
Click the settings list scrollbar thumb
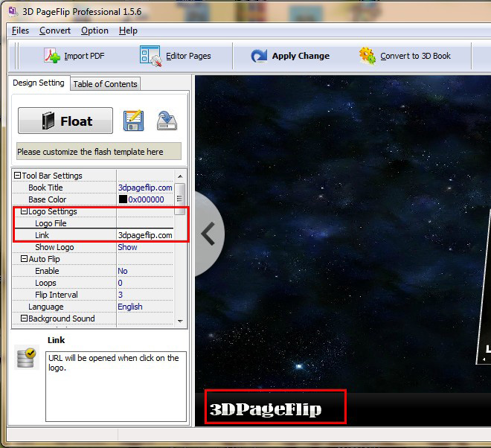tap(179, 199)
